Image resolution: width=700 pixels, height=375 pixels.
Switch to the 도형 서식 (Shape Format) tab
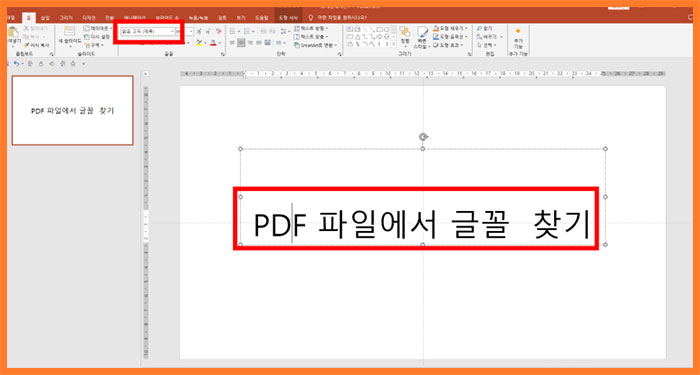(x=288, y=18)
